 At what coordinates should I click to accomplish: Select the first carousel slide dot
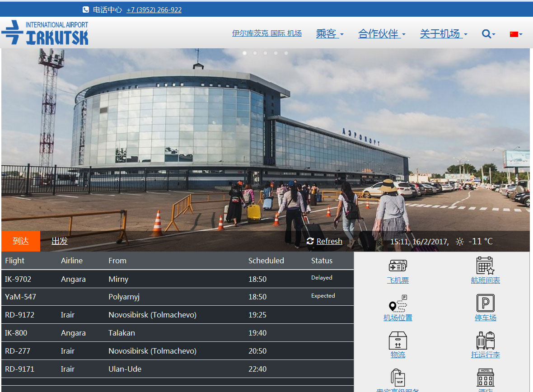pos(244,53)
